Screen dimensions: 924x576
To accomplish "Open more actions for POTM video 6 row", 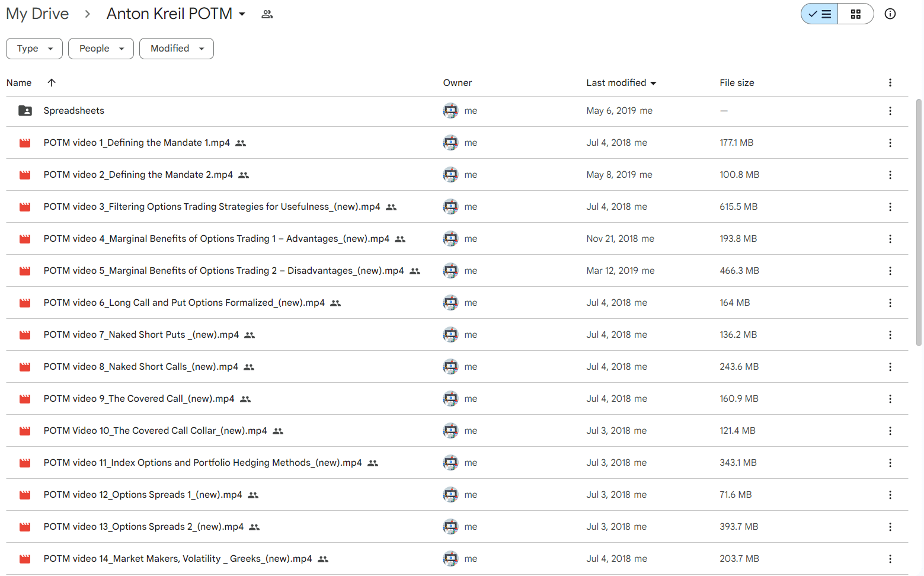I will pyautogui.click(x=890, y=303).
